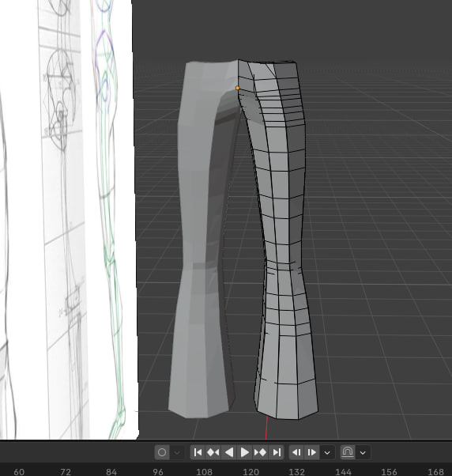Viewport: 452px width, 476px height.
Task: Play the animation forward
Action: pyautogui.click(x=244, y=452)
